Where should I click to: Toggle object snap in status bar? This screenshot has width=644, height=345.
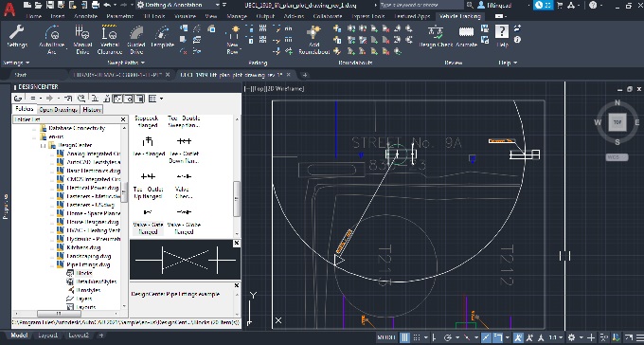coord(498,337)
